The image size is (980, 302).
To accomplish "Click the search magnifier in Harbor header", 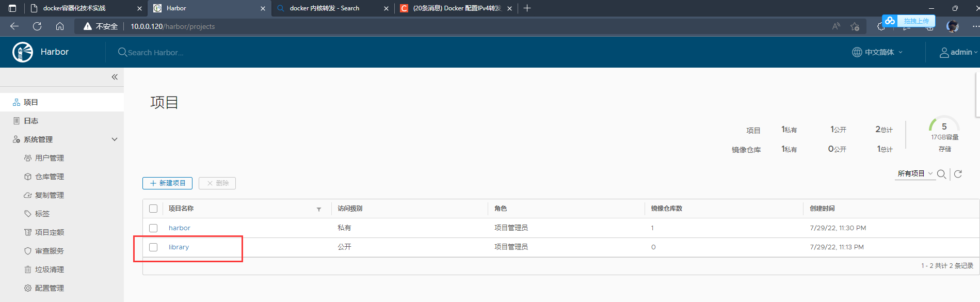I will tap(122, 52).
